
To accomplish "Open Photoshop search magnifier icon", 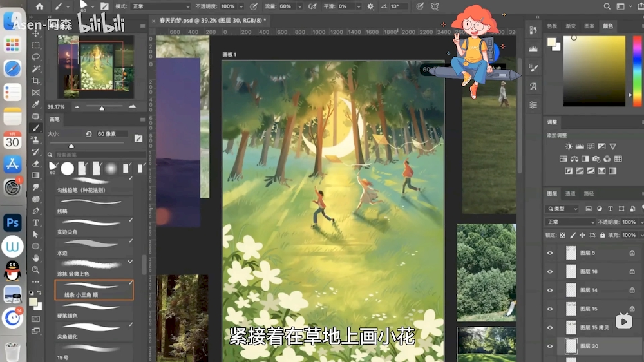I will point(607,6).
